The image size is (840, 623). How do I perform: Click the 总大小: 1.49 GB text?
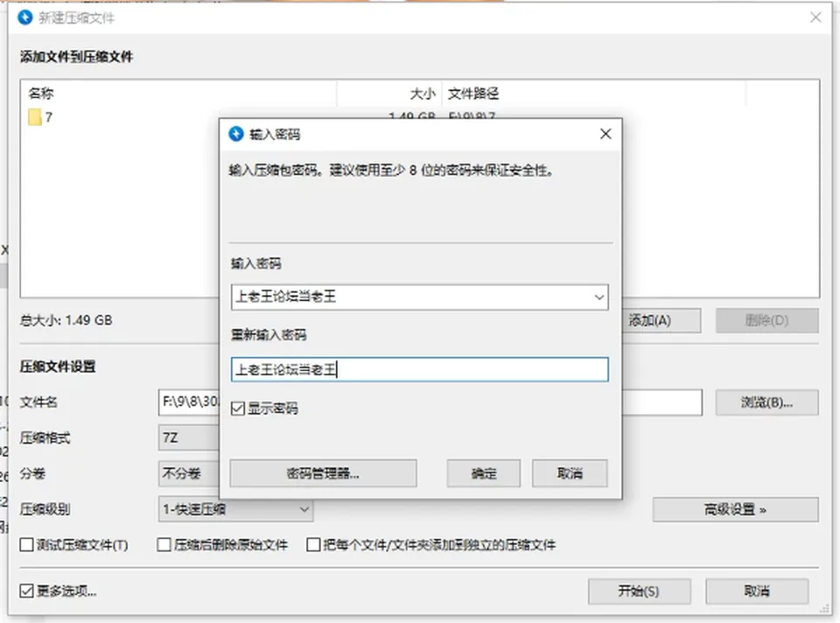66,320
